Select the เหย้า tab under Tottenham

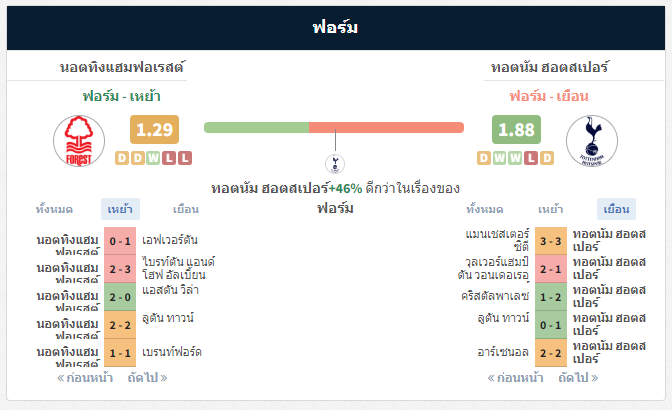pos(551,209)
